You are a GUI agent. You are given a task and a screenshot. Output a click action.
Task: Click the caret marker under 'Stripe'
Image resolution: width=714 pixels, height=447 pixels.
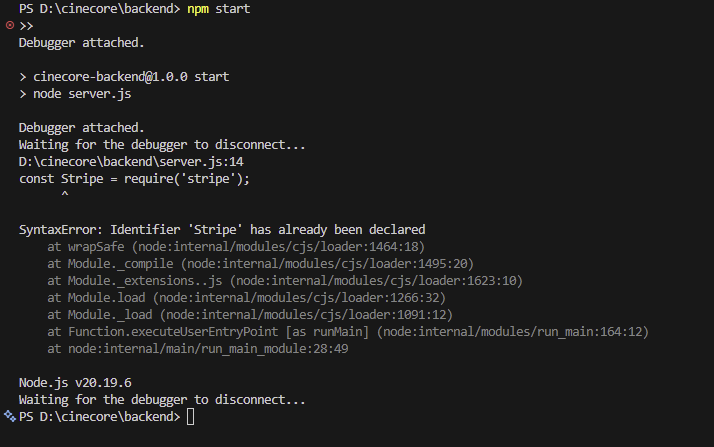click(x=65, y=194)
